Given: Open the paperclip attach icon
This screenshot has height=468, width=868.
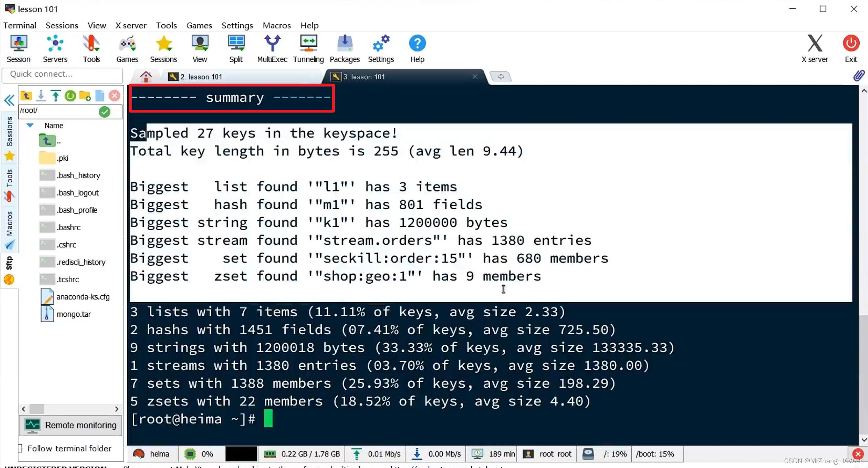Looking at the screenshot, I should pyautogui.click(x=859, y=76).
